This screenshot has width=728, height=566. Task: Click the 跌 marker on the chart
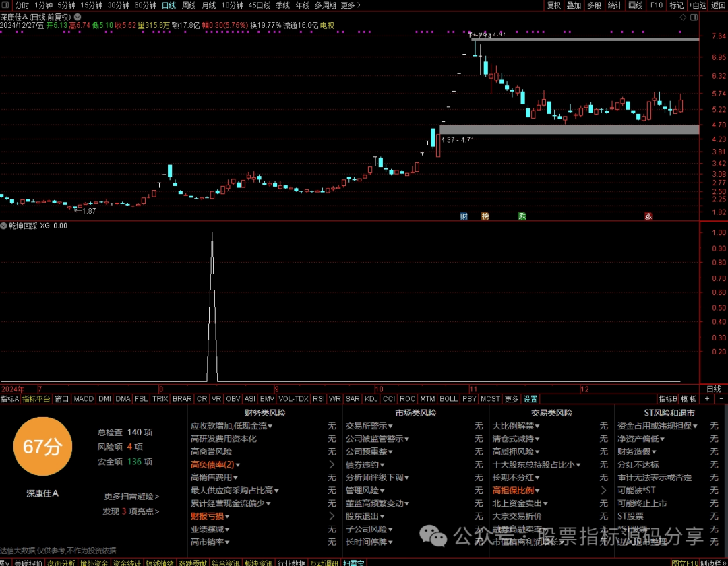[522, 216]
